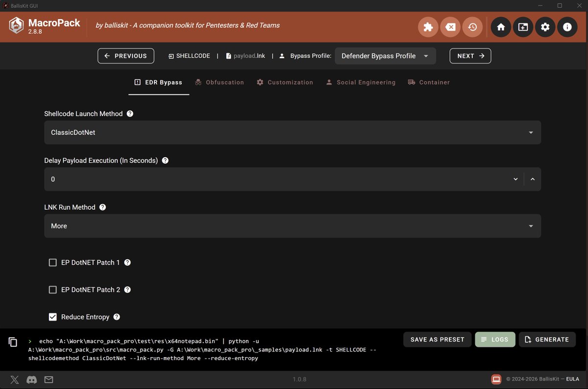Click the generated command text
Screen dimensions: 588x389
tap(202, 350)
